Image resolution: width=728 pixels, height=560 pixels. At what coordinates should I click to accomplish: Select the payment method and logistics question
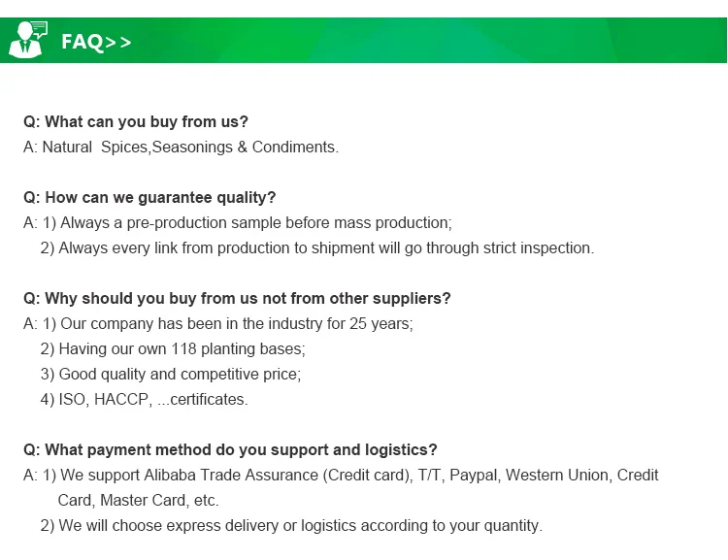point(230,450)
